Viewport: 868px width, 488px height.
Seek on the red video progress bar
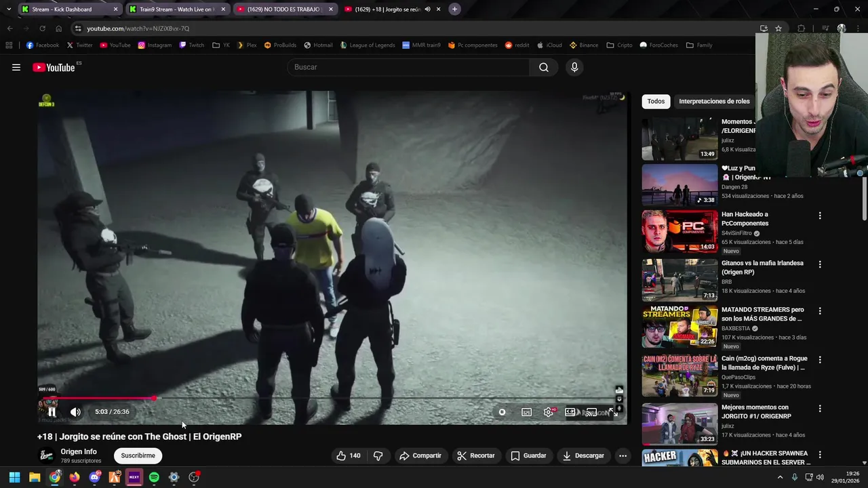(x=332, y=398)
